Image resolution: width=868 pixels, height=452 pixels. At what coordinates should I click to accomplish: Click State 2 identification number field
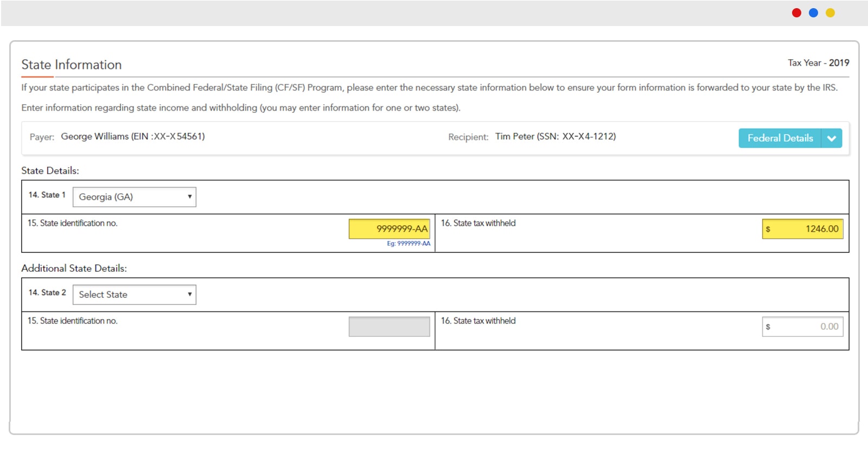click(390, 327)
